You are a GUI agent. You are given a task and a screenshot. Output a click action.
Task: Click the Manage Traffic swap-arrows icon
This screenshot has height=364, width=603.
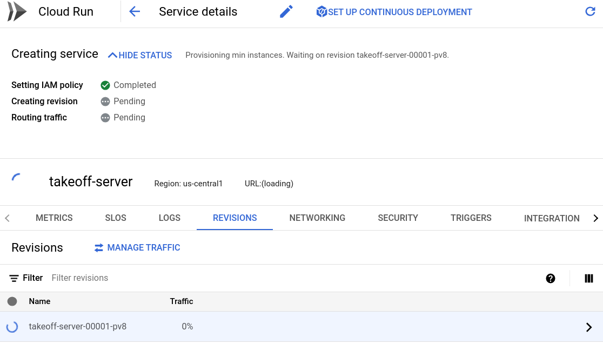click(x=99, y=247)
